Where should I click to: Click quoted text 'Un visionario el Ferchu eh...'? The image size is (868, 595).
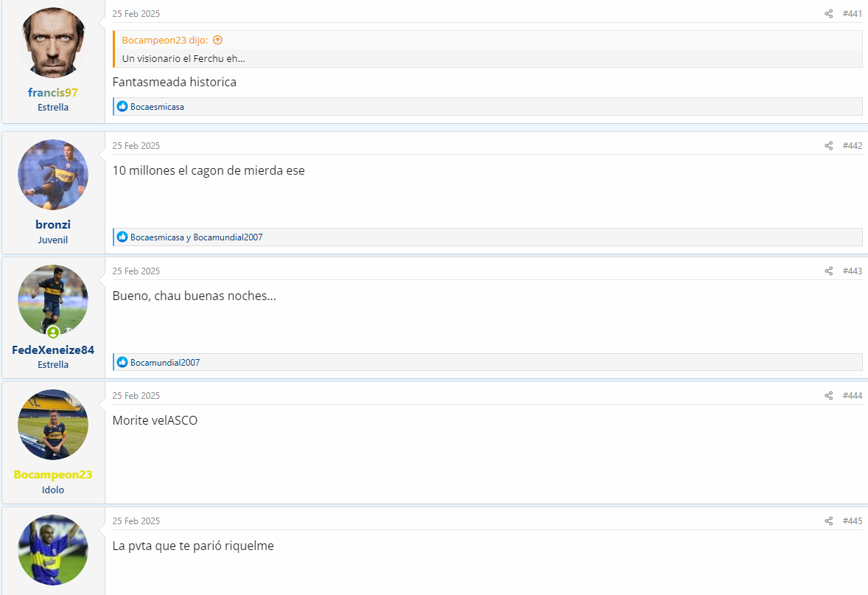183,58
